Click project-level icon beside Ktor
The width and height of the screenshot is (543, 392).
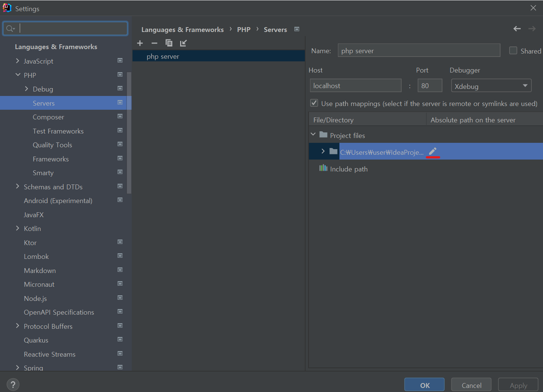click(x=120, y=242)
